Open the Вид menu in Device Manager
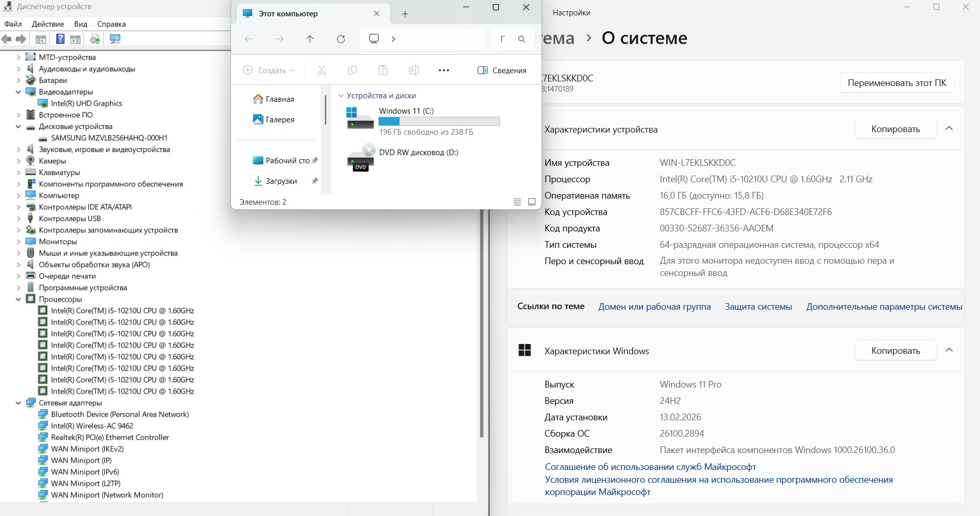Screen dimensions: 980x516 coord(80,24)
